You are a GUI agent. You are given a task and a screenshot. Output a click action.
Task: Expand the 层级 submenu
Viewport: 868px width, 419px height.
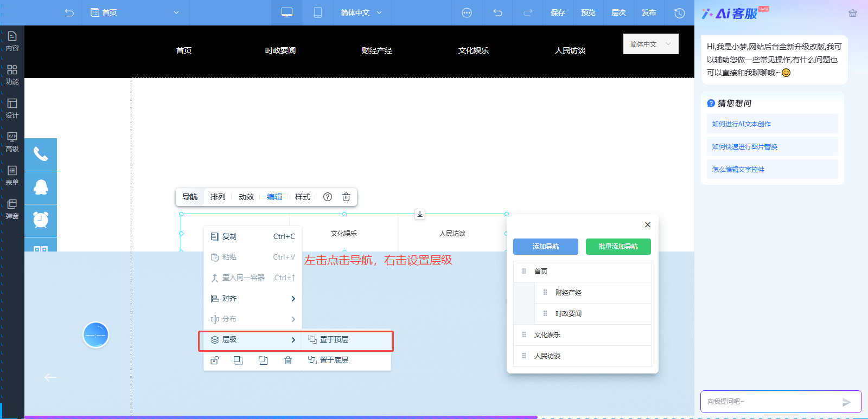pyautogui.click(x=253, y=340)
